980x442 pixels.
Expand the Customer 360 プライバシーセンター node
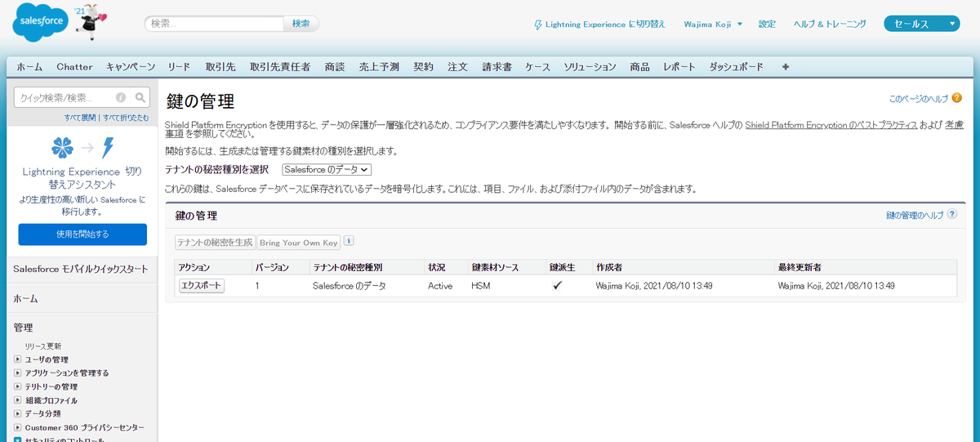17,427
